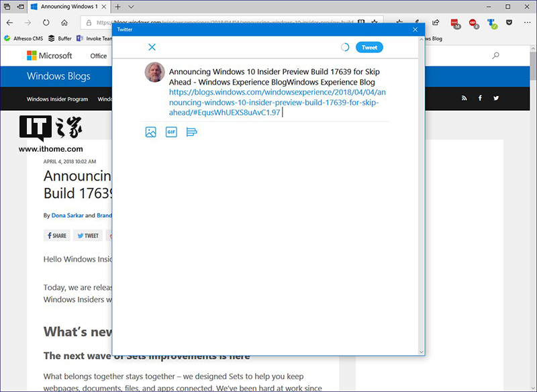Viewport: 537px width, 392px height.
Task: Click the search magnifier on Microsoft header
Action: (495, 56)
